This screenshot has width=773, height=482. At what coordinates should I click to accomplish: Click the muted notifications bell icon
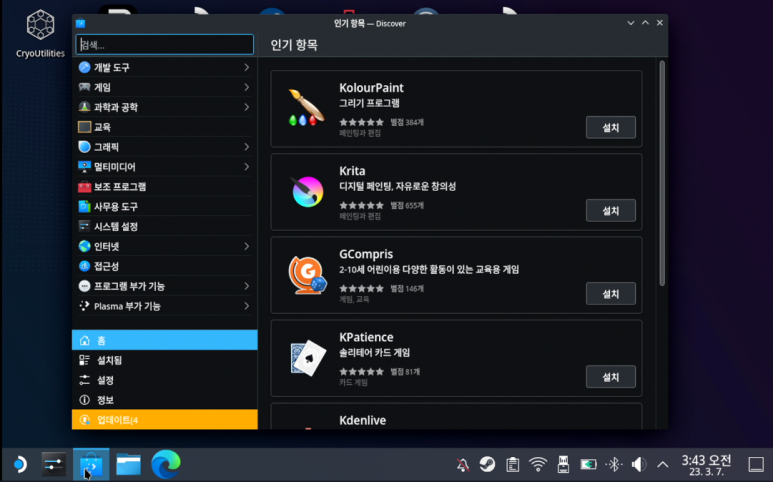click(x=462, y=464)
